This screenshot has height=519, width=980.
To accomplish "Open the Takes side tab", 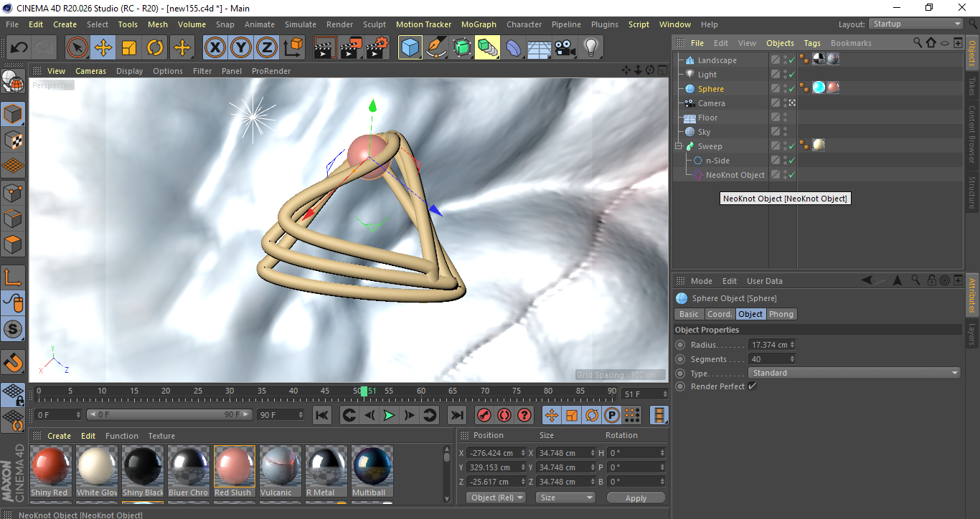I will (972, 85).
